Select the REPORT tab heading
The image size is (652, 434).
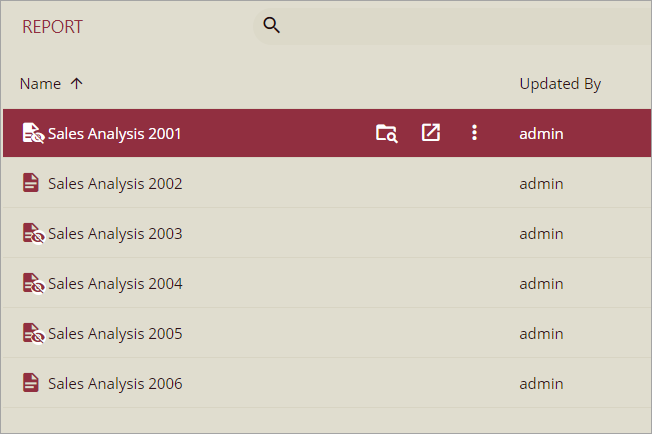(52, 27)
